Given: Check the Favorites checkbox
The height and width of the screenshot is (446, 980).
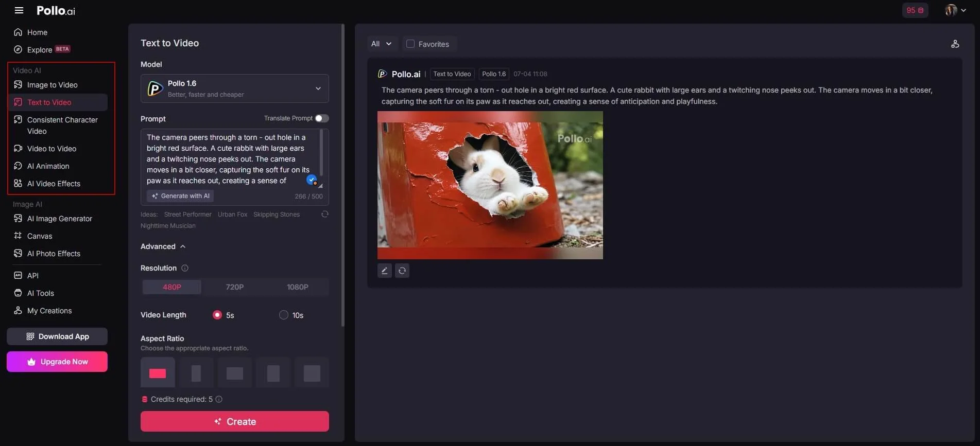Looking at the screenshot, I should coord(410,44).
